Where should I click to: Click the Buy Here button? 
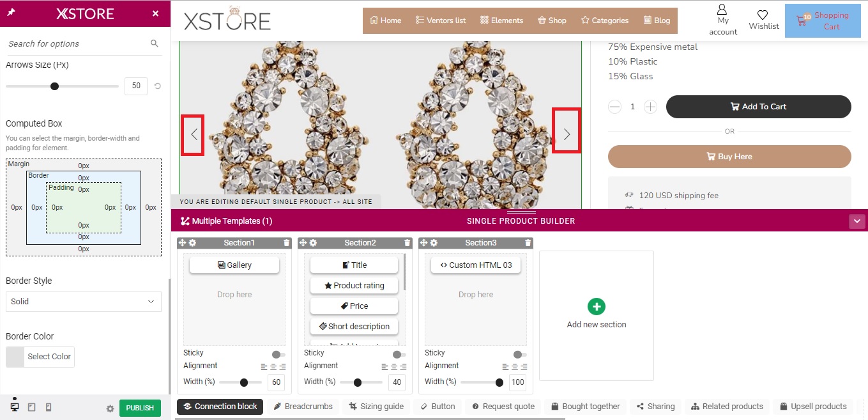point(729,157)
